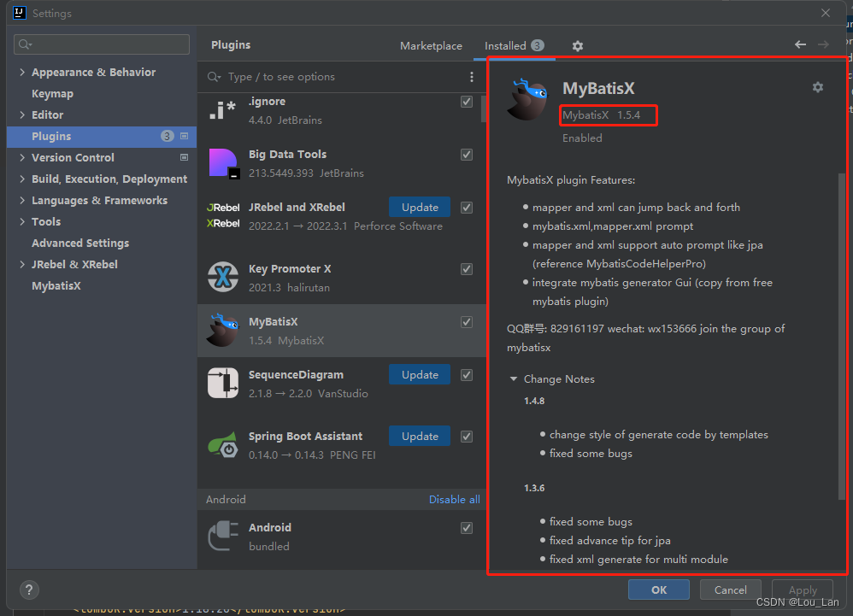Viewport: 853px width, 616px height.
Task: Open MyBatisX detail gear options
Action: (x=817, y=87)
